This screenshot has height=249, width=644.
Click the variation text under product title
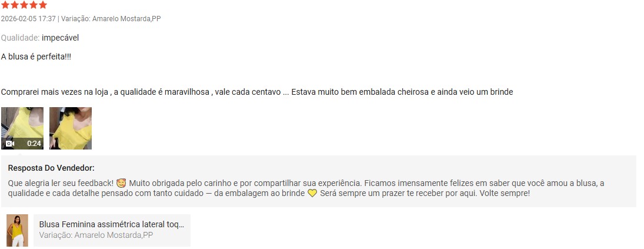pyautogui.click(x=96, y=235)
